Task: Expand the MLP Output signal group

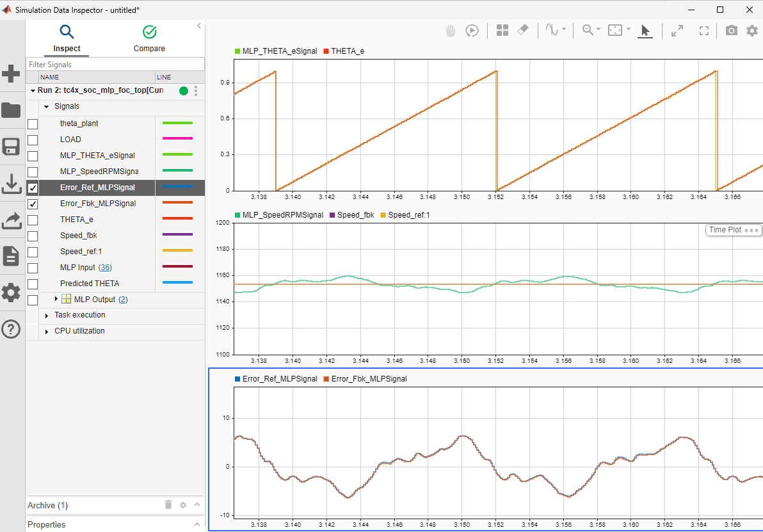Action: [x=56, y=299]
